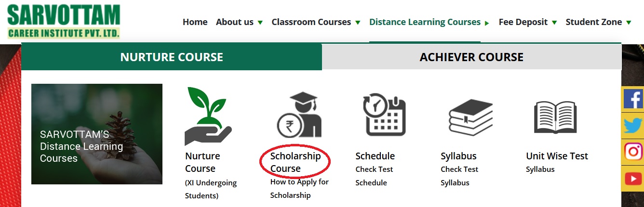Expand the About us dropdown arrow
The height and width of the screenshot is (207, 644).
260,23
